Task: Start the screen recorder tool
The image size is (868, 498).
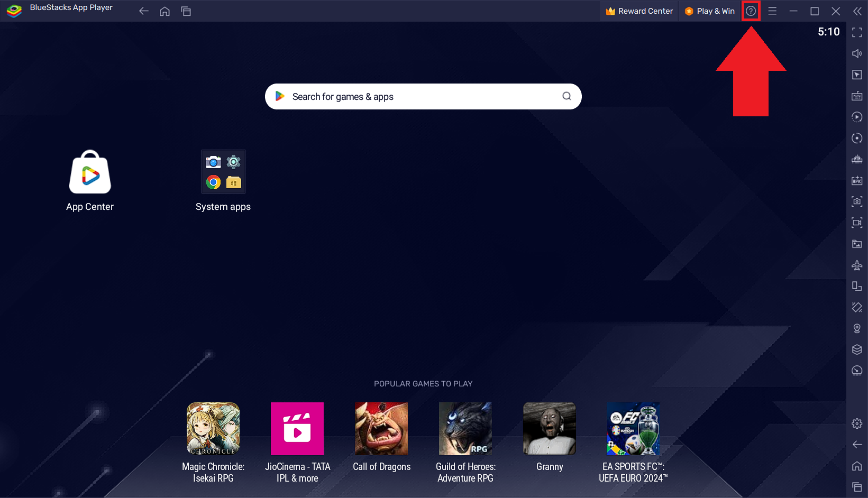Action: [x=857, y=223]
